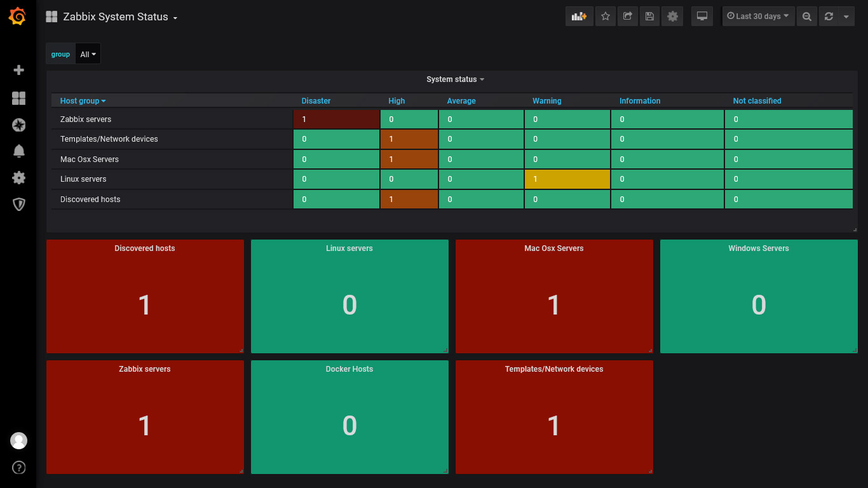Open the Last 30 days time picker
The height and width of the screenshot is (488, 868).
pos(758,17)
